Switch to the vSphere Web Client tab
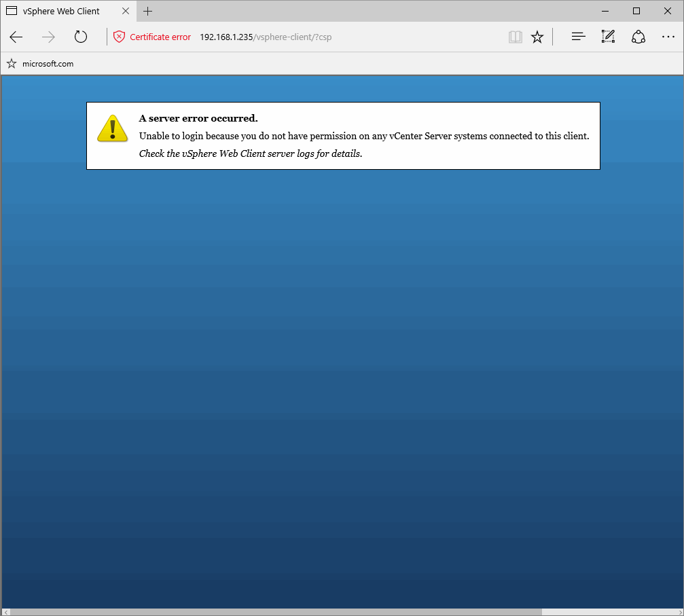The width and height of the screenshot is (684, 616). click(x=61, y=11)
